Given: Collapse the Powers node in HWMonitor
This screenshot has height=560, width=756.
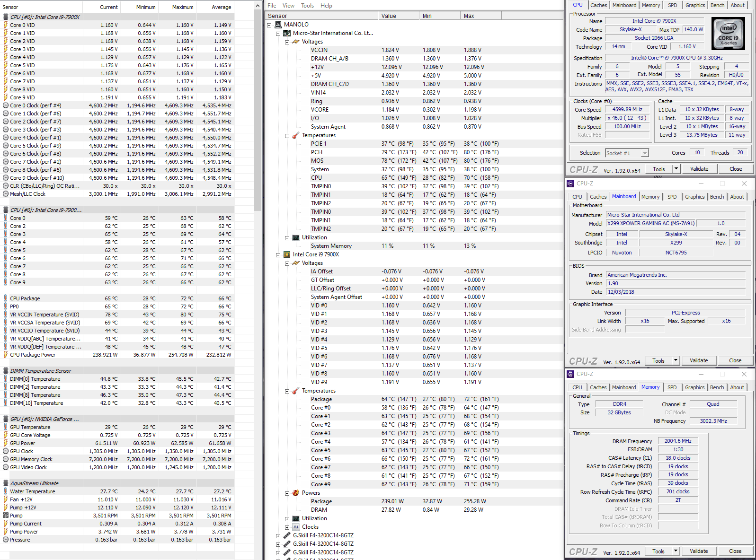Looking at the screenshot, I should pyautogui.click(x=287, y=493).
